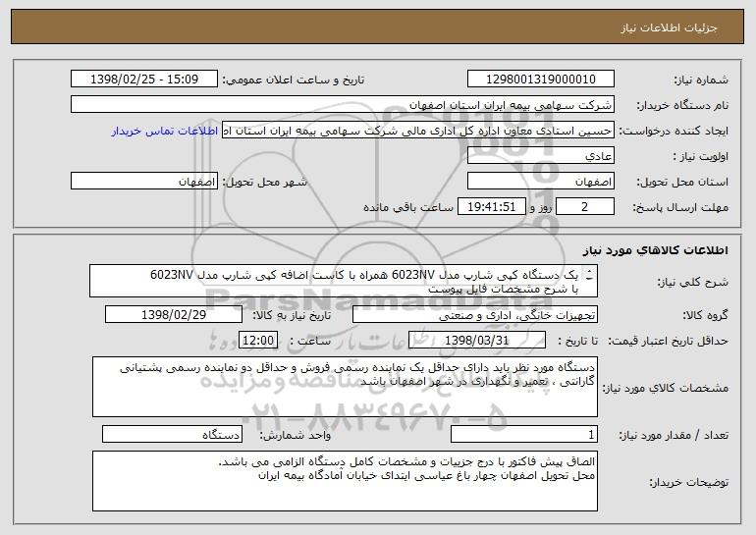The height and width of the screenshot is (535, 756).
Task: Click the buyer organization name field
Action: click(x=343, y=105)
